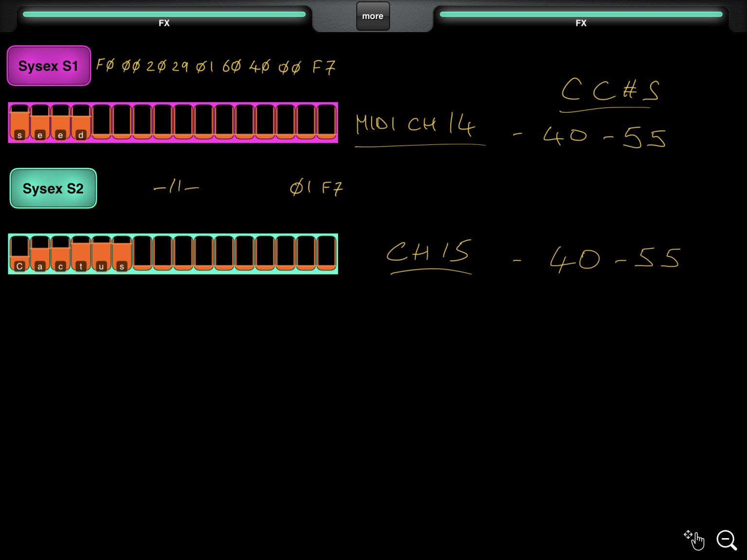This screenshot has width=747, height=560.
Task: Tap the pan/move hand tool icon
Action: [x=694, y=540]
